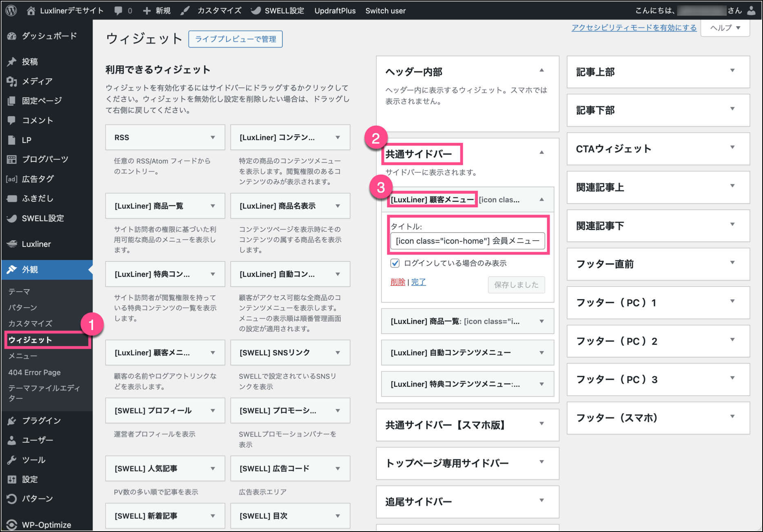Open the ウィジェット submenu item
The image size is (763, 532).
point(30,340)
